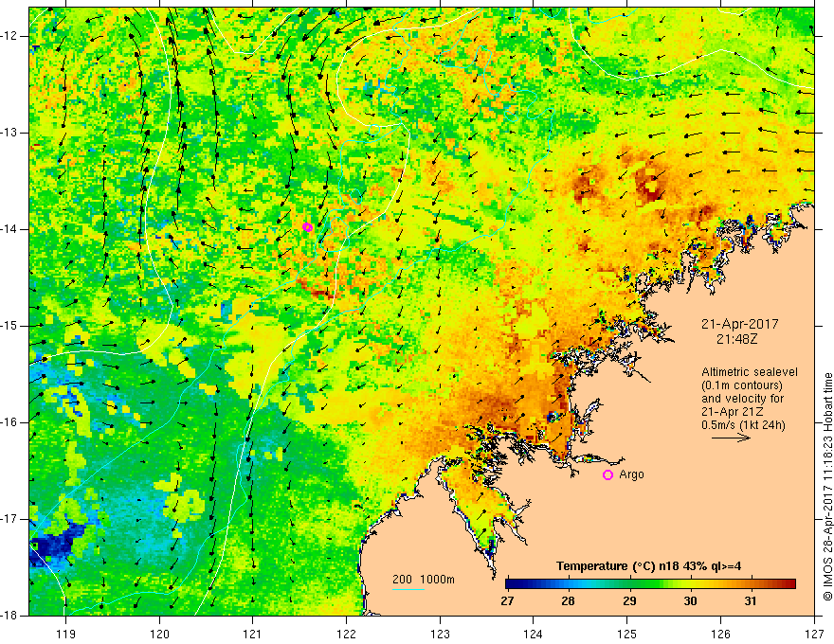The width and height of the screenshot is (834, 644).
Task: Click the magenta Argo float marker near 121.6E
Action: (307, 227)
